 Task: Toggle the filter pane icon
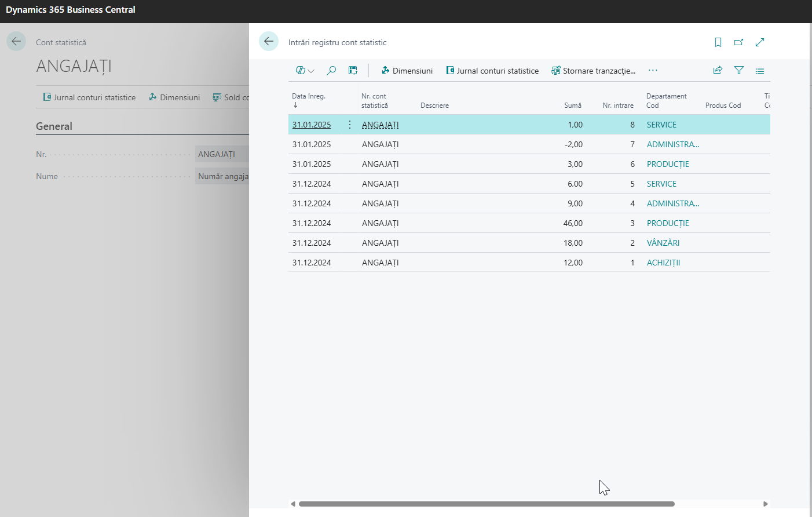[x=739, y=70]
